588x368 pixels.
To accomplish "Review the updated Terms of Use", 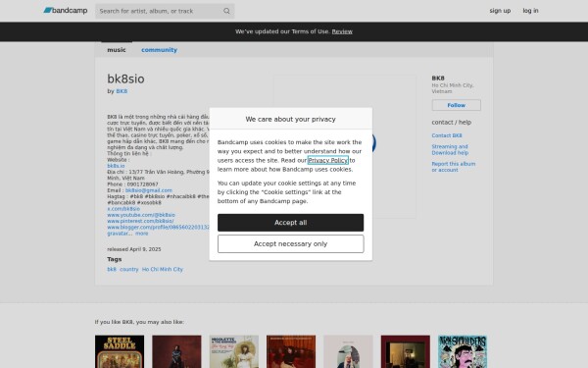I will pos(342,31).
